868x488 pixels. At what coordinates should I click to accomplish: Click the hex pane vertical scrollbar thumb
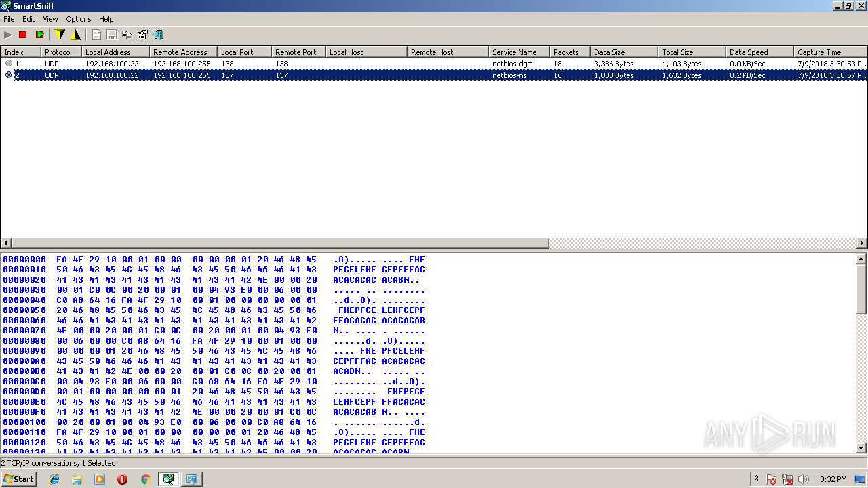tap(862, 289)
